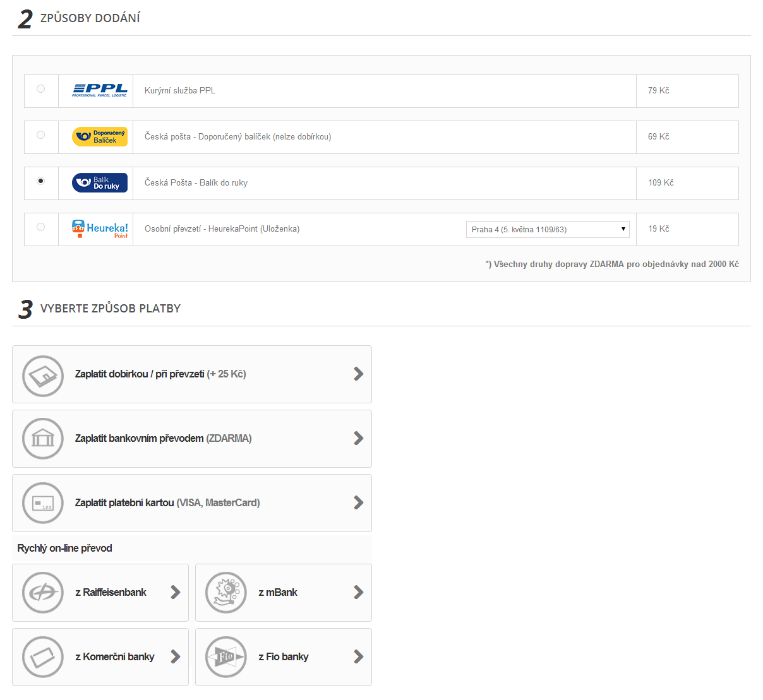The image size is (763, 700).
Task: Click the chevron next to Komerční banky
Action: click(176, 656)
